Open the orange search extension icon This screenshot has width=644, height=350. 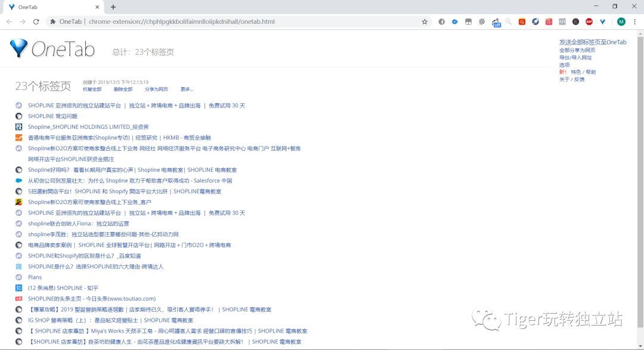pos(522,22)
